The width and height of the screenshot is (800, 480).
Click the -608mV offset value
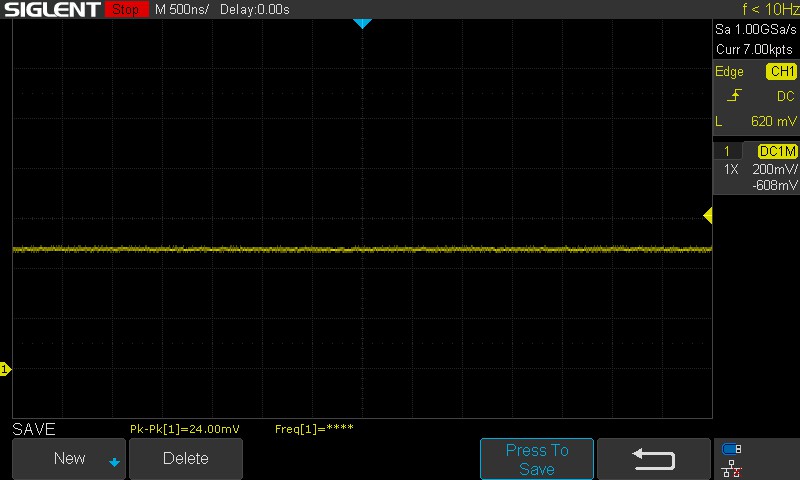[775, 185]
